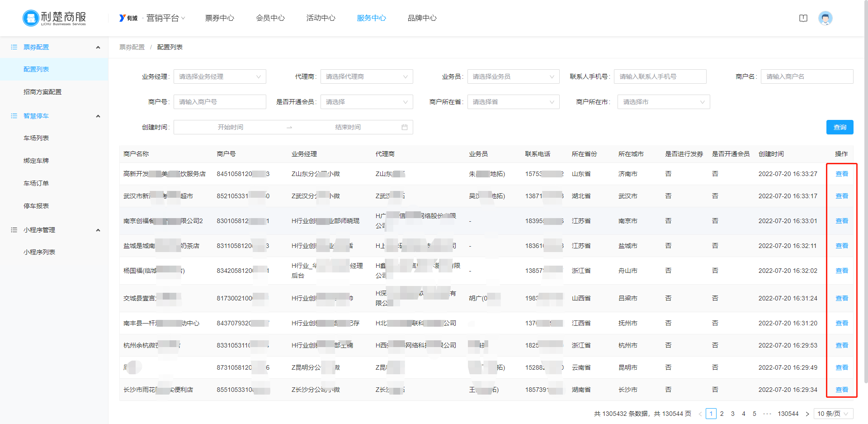Open 业务经理 select dropdown
Screen dimensions: 868x424
pos(220,76)
